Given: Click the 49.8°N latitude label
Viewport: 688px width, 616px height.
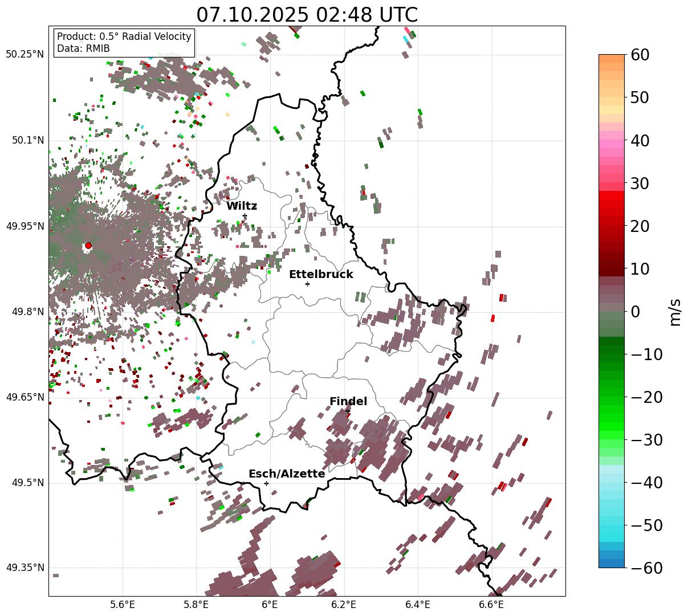Looking at the screenshot, I should [27, 312].
